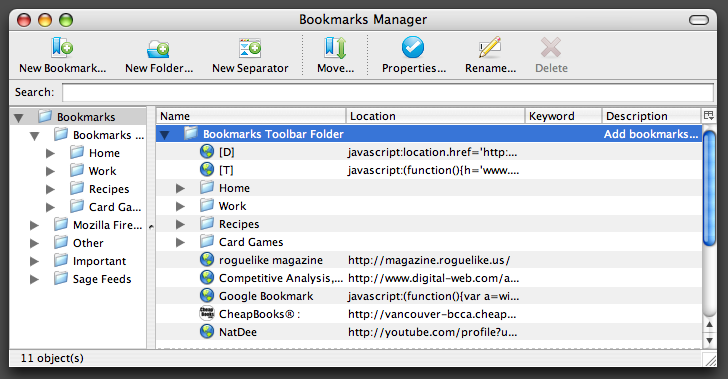Screen dimensions: 728x379
Task: Click the CheapBooks® : bookmark name
Action: click(260, 314)
